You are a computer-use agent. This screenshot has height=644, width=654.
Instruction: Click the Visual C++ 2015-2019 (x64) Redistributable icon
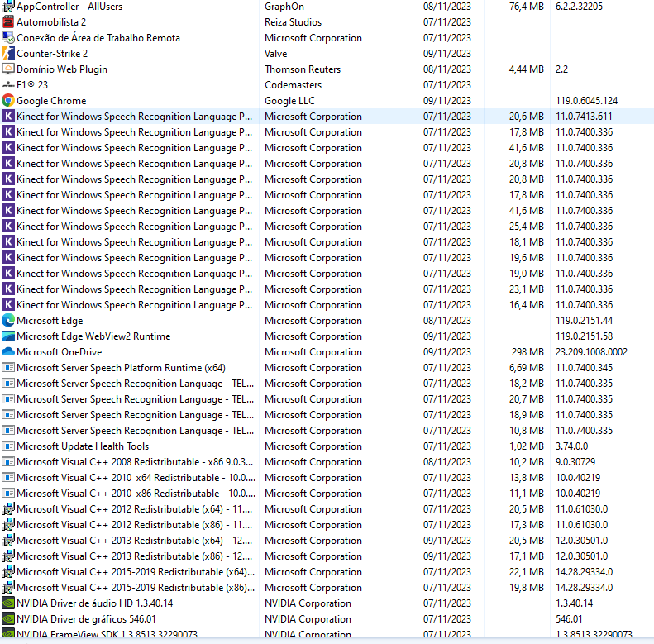click(x=8, y=572)
